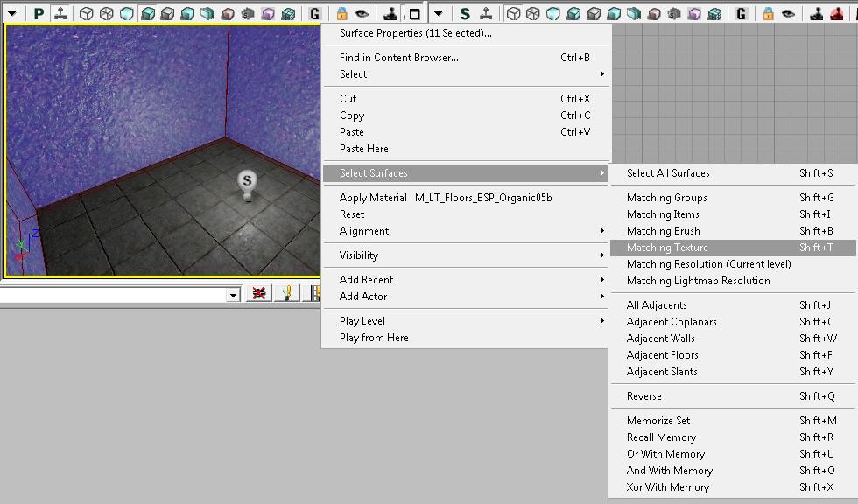Image resolution: width=858 pixels, height=504 pixels.
Task: Choose Reverse selection entry
Action: pyautogui.click(x=733, y=396)
